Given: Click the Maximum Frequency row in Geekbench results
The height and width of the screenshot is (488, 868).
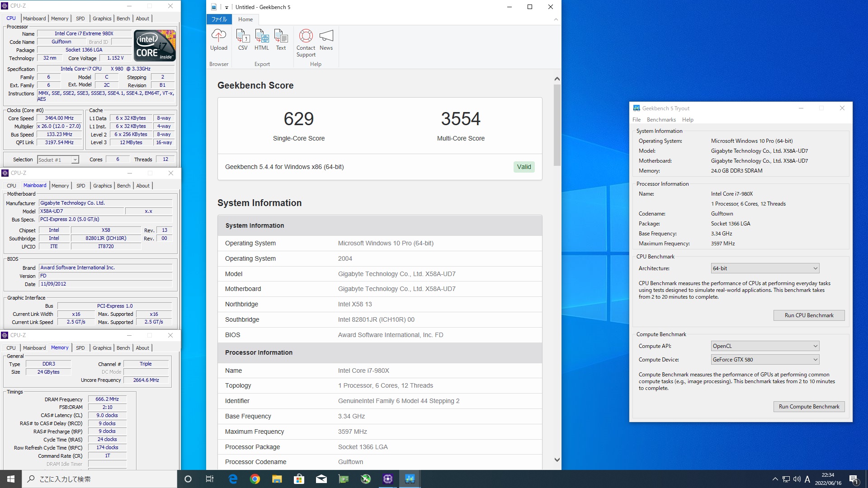Looking at the screenshot, I should [x=380, y=432].
